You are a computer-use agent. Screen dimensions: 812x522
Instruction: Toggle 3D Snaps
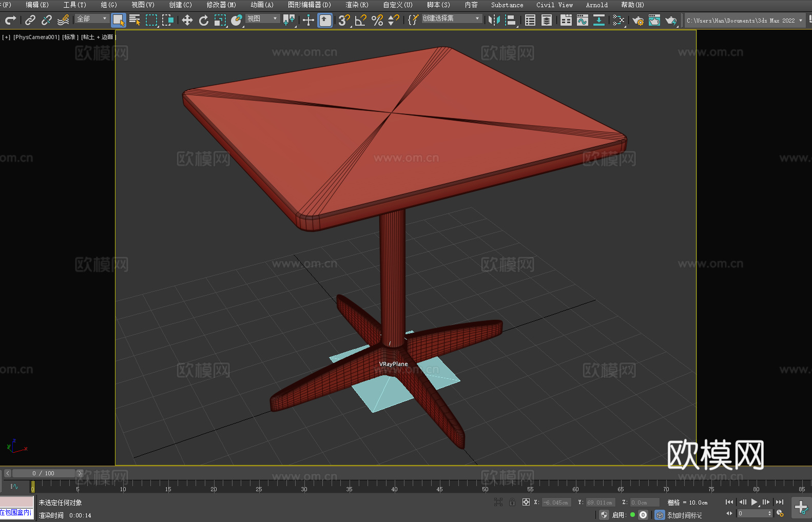(344, 20)
